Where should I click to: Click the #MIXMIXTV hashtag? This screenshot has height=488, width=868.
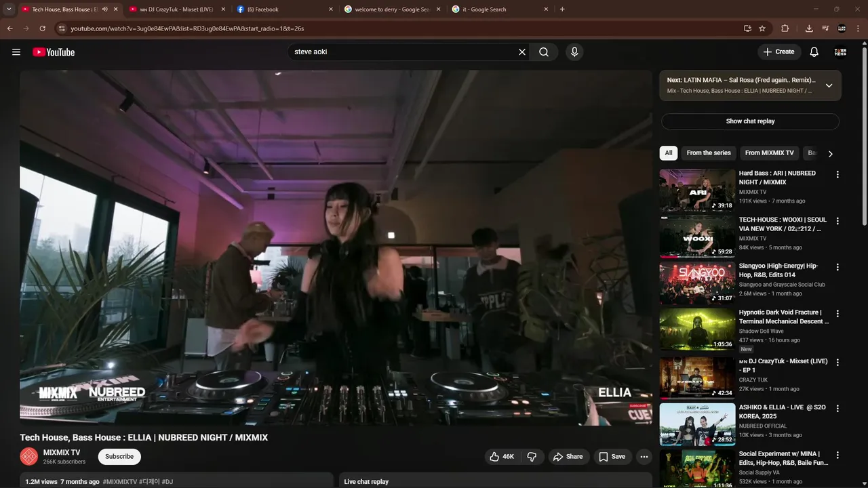[120, 482]
